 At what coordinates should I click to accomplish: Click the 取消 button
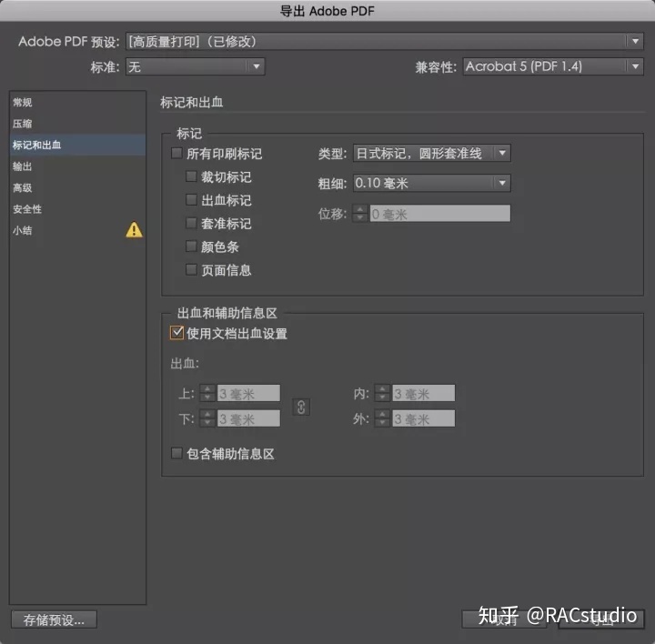pyautogui.click(x=504, y=619)
